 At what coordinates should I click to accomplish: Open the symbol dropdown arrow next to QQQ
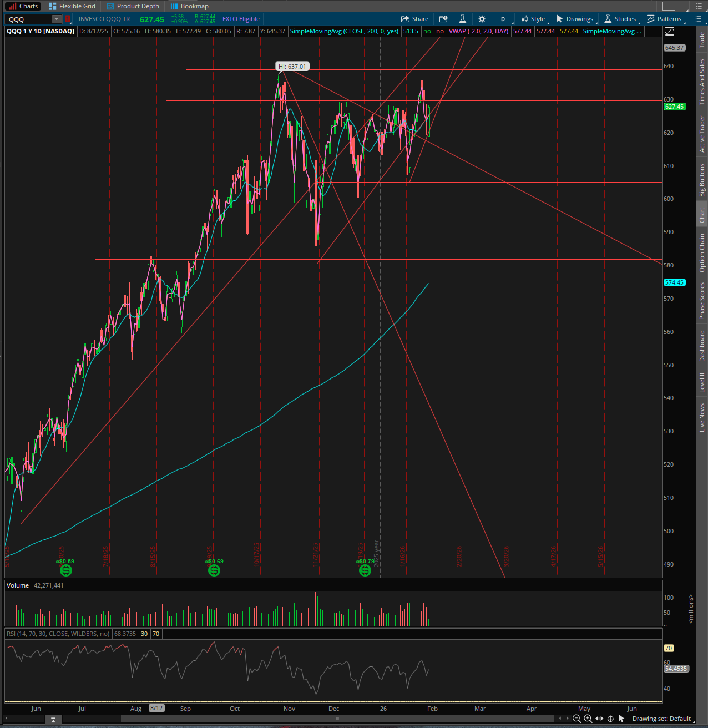56,19
